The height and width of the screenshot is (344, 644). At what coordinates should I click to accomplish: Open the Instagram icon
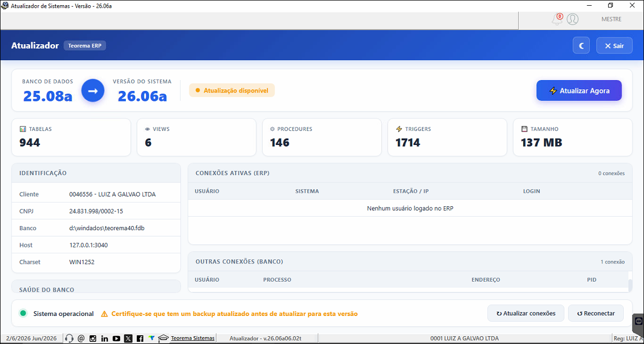point(93,338)
